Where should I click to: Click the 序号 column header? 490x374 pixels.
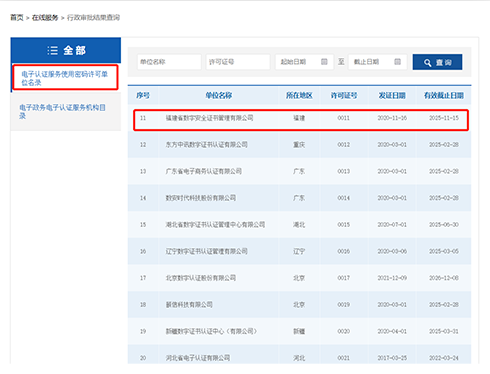coord(143,96)
